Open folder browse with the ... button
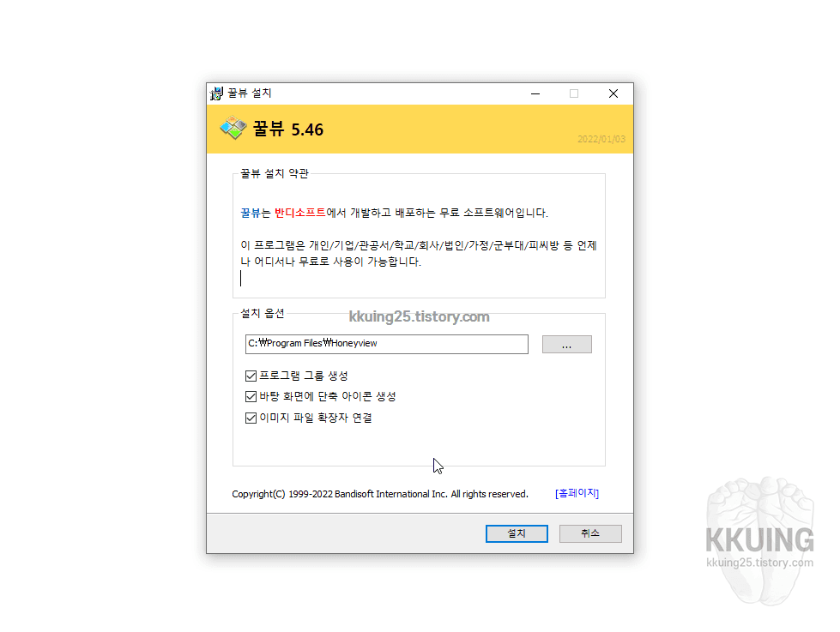The height and width of the screenshot is (632, 840). pos(567,345)
